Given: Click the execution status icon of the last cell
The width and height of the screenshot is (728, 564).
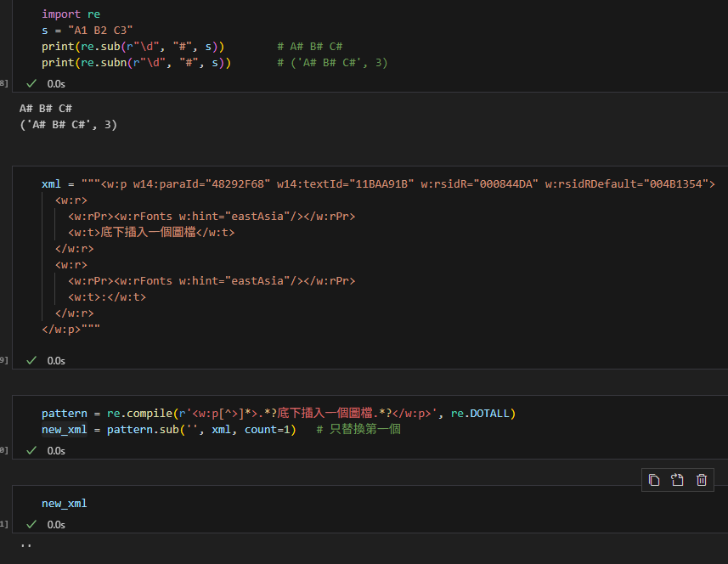Looking at the screenshot, I should coord(31,524).
